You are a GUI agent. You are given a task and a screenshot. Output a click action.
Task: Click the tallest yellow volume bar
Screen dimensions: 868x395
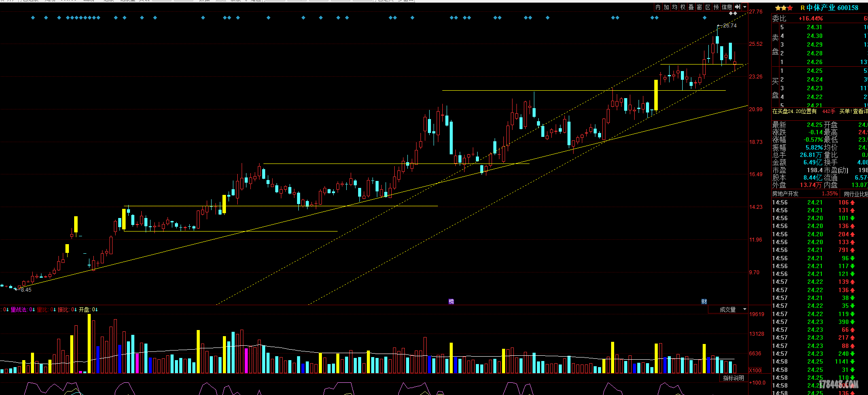[x=89, y=344]
